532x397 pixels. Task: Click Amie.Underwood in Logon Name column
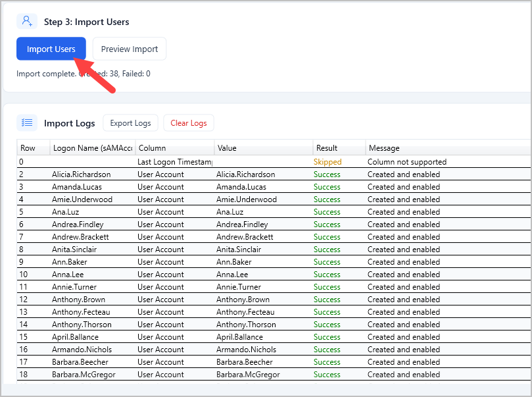(x=82, y=199)
